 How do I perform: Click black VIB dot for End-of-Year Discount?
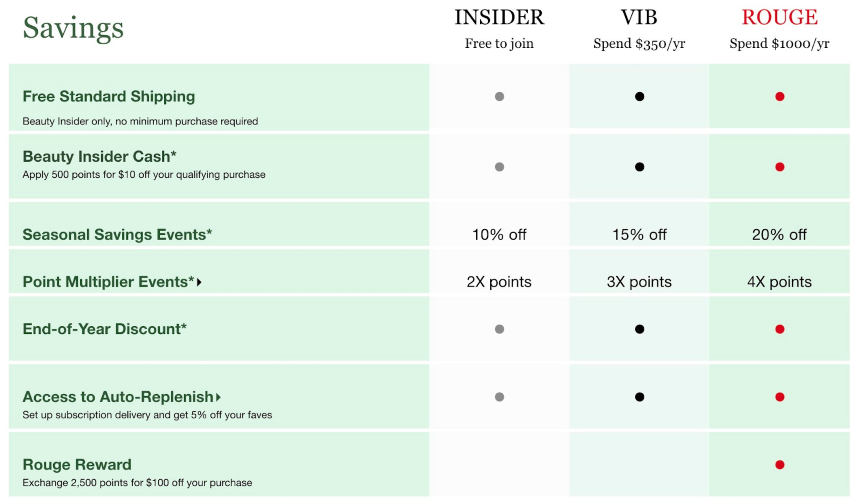[639, 329]
